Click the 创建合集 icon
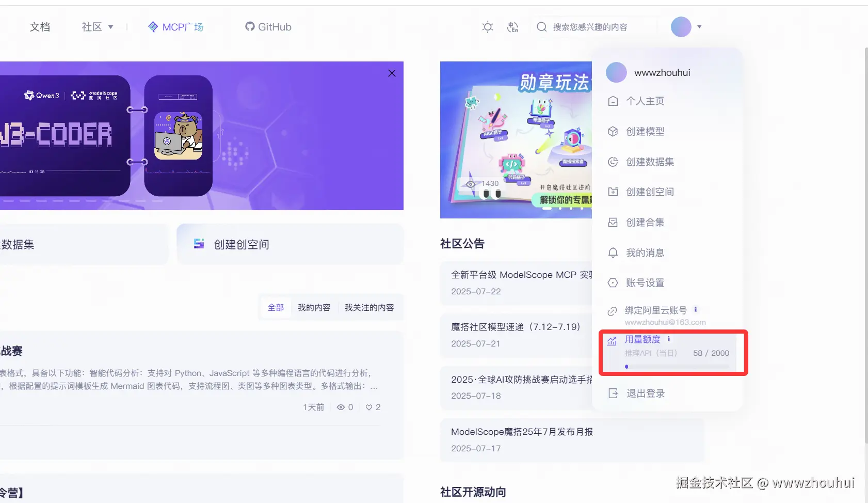Image resolution: width=868 pixels, height=503 pixels. tap(613, 223)
